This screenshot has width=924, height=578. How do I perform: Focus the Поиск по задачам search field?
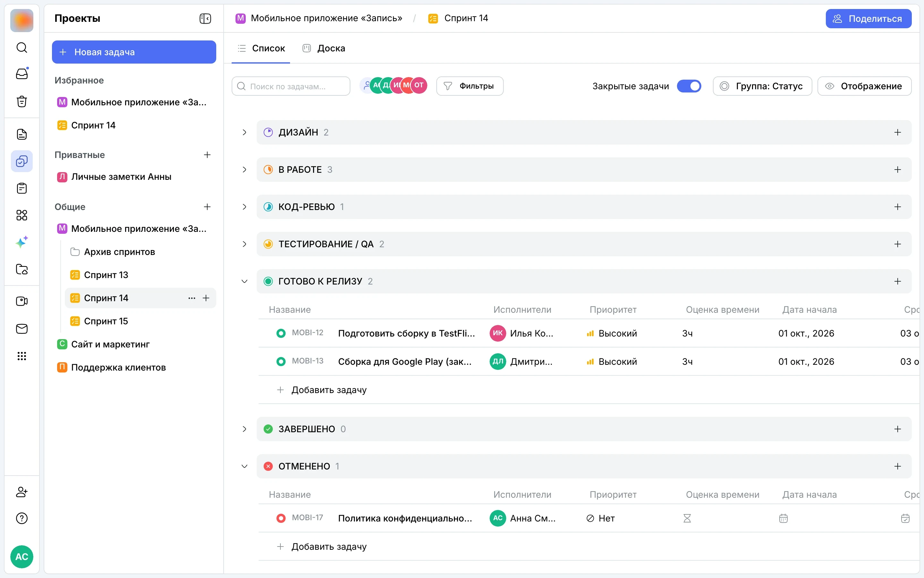pyautogui.click(x=291, y=86)
